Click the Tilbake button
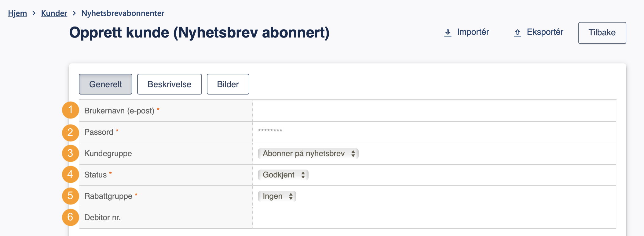 pyautogui.click(x=602, y=33)
